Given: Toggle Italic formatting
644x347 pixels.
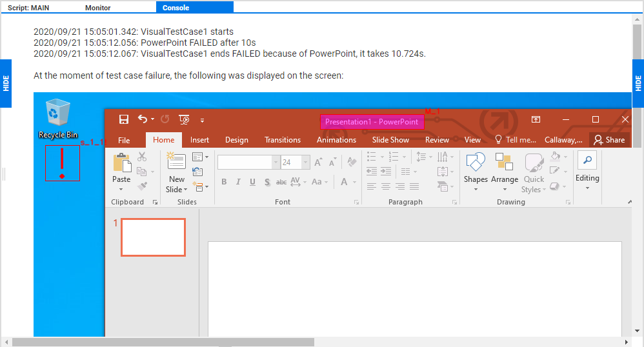Looking at the screenshot, I should [x=238, y=181].
